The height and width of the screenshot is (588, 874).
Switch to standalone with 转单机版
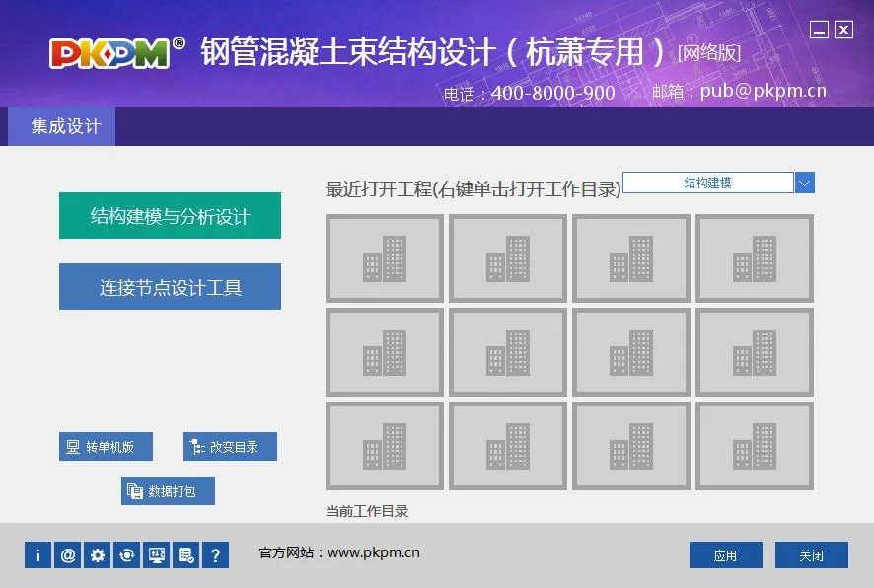(x=106, y=447)
